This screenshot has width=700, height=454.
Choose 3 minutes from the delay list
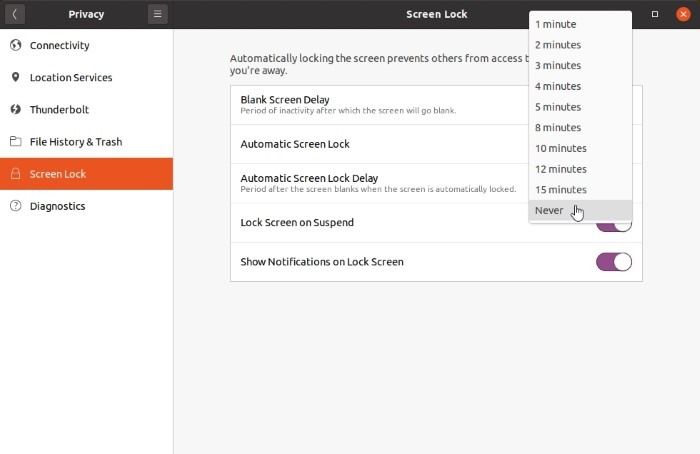coord(580,65)
